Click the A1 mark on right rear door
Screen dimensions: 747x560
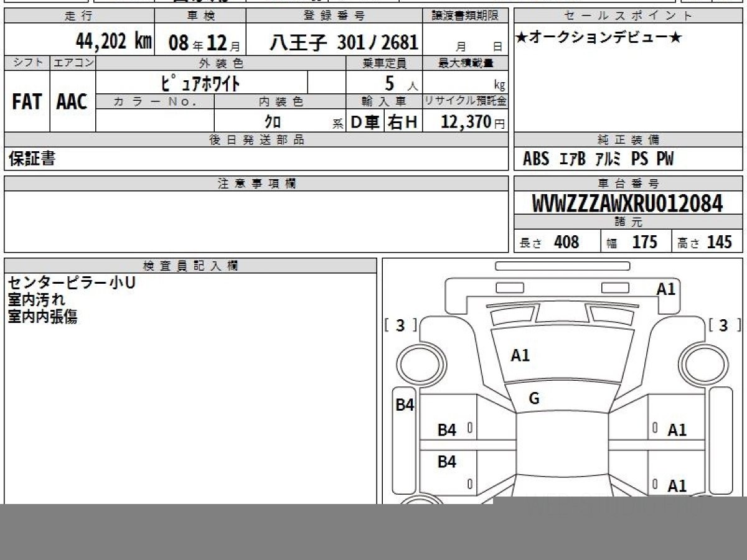677,486
